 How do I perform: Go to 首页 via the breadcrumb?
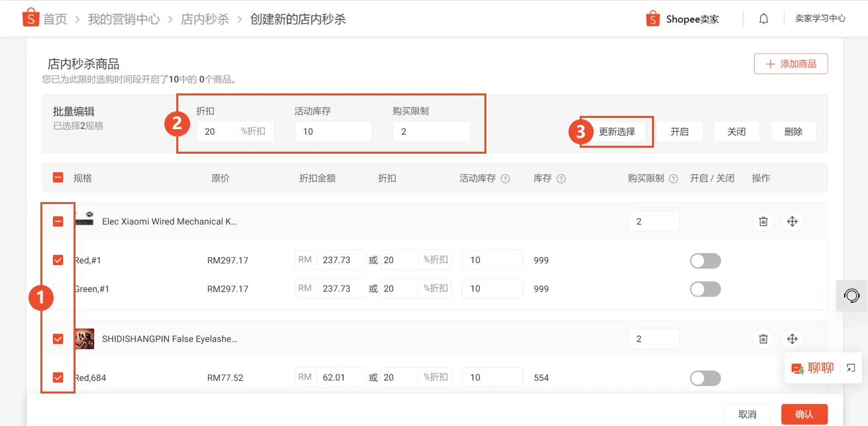pyautogui.click(x=56, y=19)
